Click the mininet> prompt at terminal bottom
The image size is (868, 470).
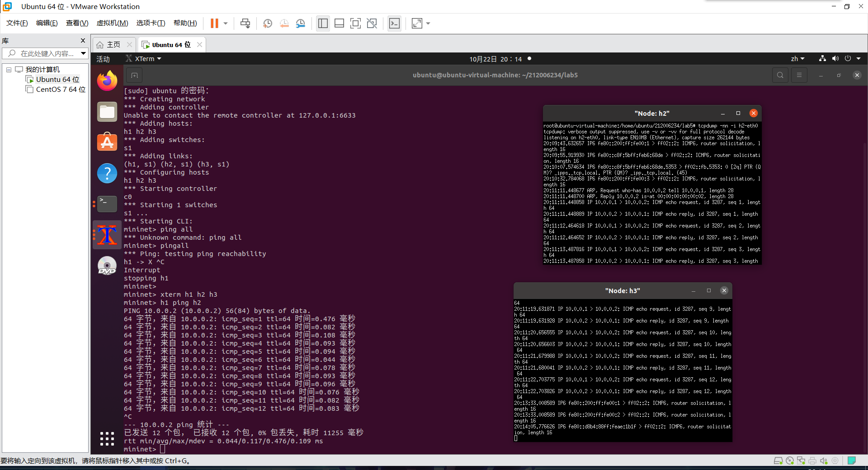point(140,449)
